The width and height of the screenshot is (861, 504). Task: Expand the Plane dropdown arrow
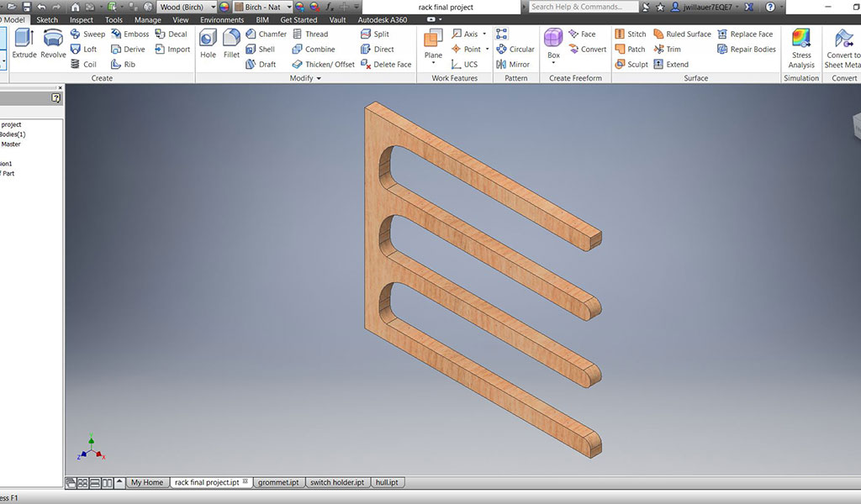(433, 64)
